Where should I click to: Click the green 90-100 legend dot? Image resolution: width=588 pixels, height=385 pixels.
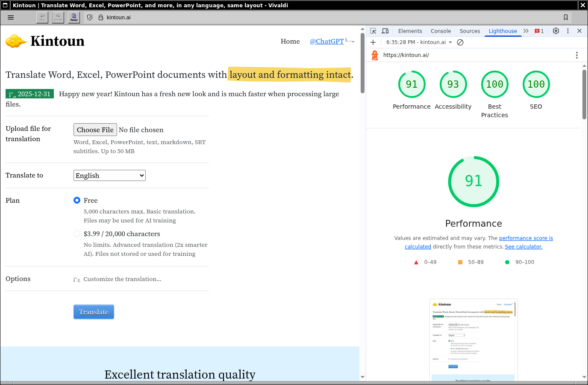507,262
